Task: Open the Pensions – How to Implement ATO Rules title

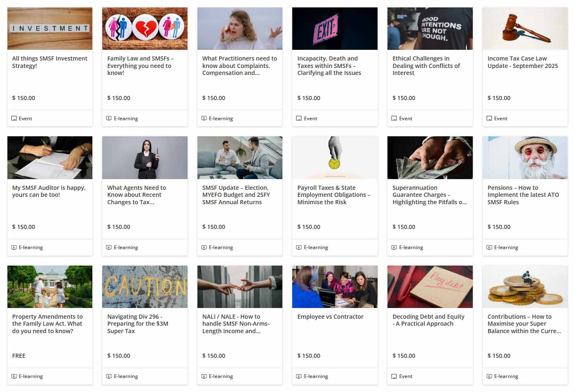Action: coord(523,195)
